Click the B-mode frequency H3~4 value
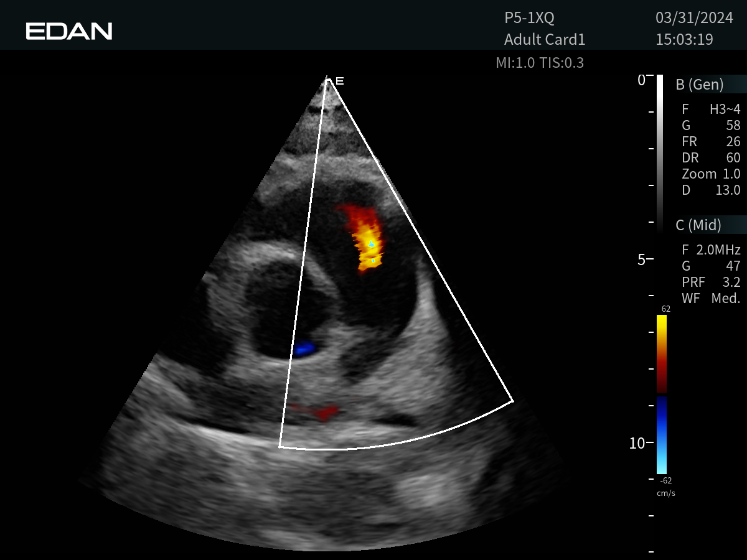The width and height of the screenshot is (747, 560). [x=725, y=110]
